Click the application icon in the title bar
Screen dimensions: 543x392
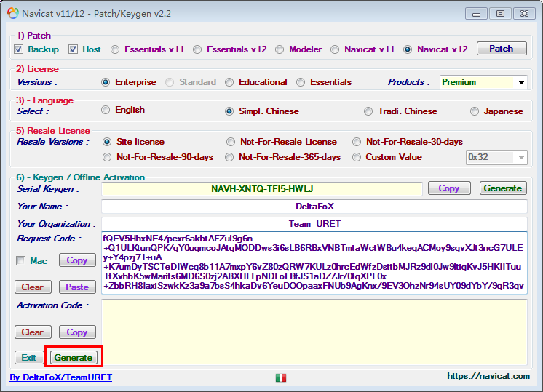[13, 13]
